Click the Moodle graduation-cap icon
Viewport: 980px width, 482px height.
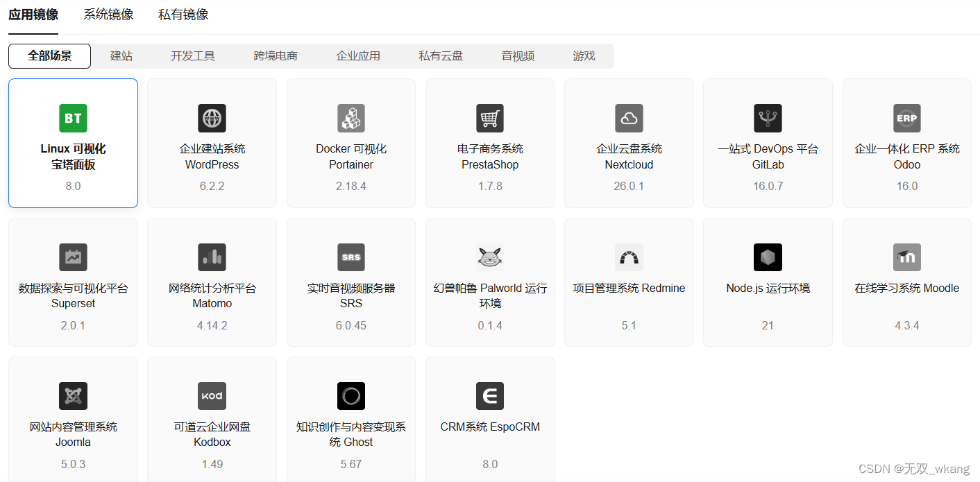(x=907, y=257)
